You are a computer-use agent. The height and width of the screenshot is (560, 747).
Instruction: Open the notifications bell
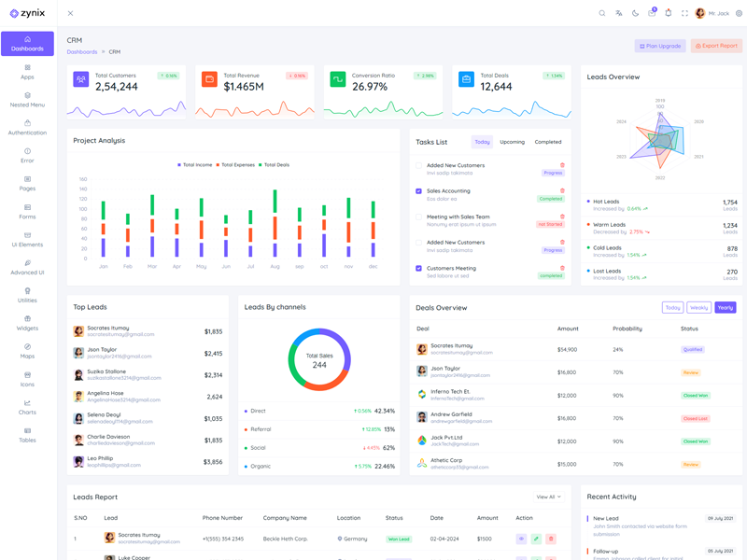click(669, 13)
